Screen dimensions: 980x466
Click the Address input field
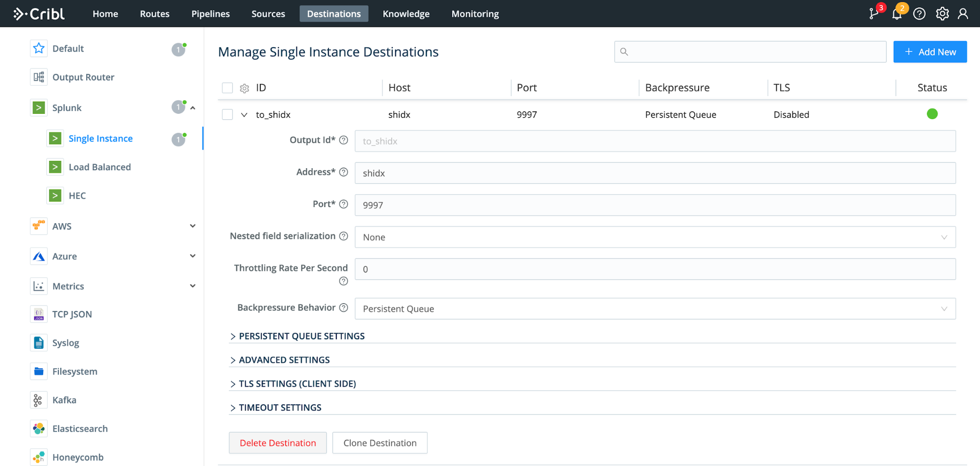tap(655, 173)
